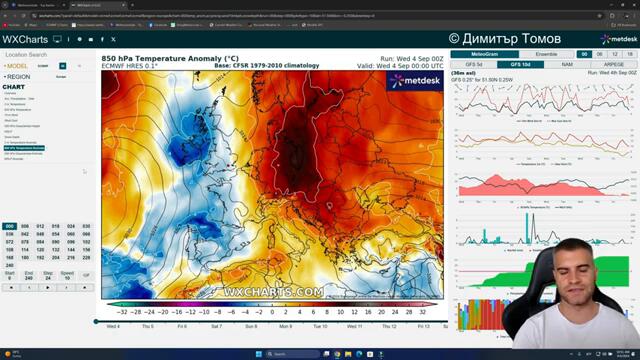
Task: Select the 00 run in meteogram panel
Action: pyautogui.click(x=584, y=54)
